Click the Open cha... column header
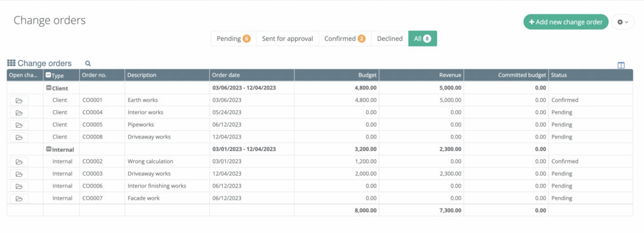Viewport: 644px width, 233px height. 25,75
